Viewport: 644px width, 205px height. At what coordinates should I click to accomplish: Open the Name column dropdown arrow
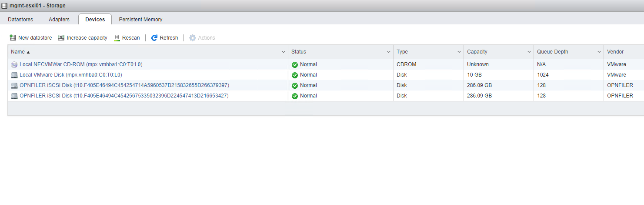284,52
